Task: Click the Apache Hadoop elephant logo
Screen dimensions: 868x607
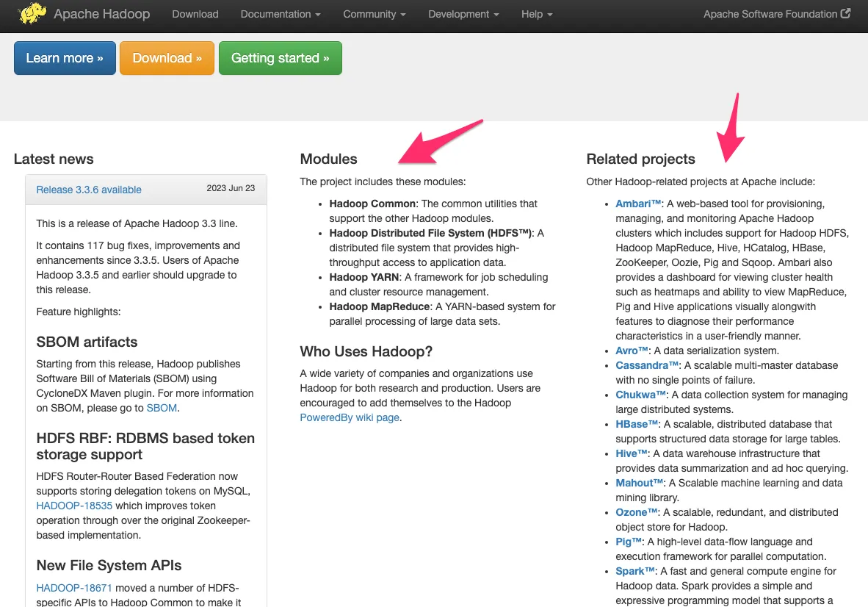Action: (32, 14)
